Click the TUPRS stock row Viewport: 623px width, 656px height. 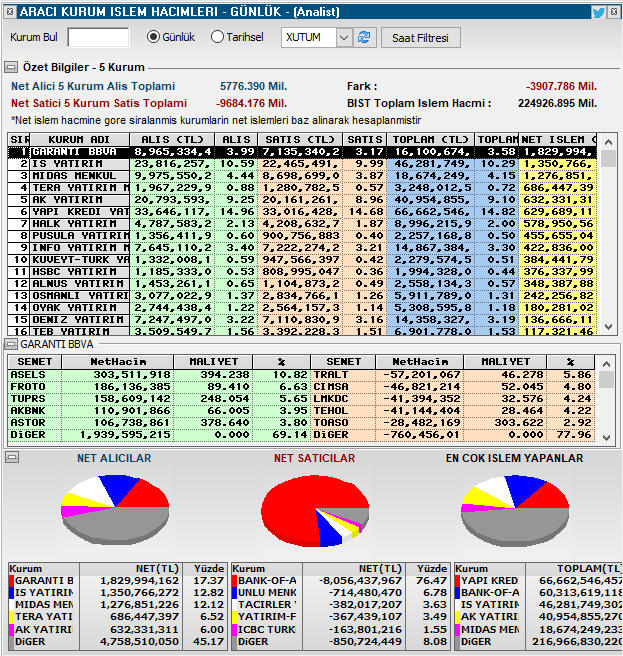159,399
